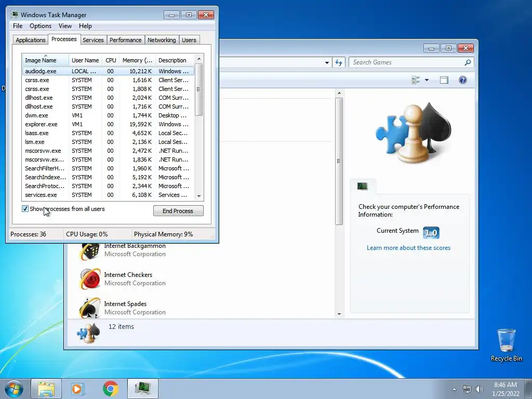Open address bar history dropdown in Games window
Viewport: 532px width, 399px height.
click(x=327, y=62)
